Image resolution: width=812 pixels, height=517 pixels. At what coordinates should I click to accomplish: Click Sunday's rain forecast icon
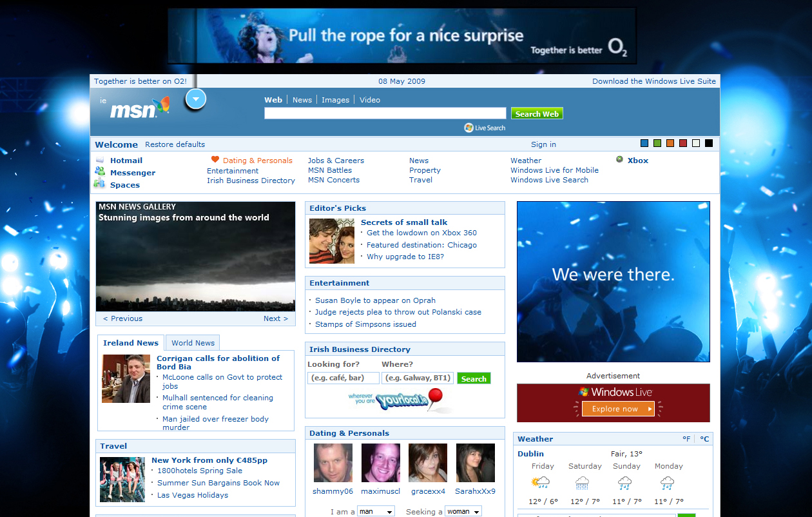click(624, 483)
